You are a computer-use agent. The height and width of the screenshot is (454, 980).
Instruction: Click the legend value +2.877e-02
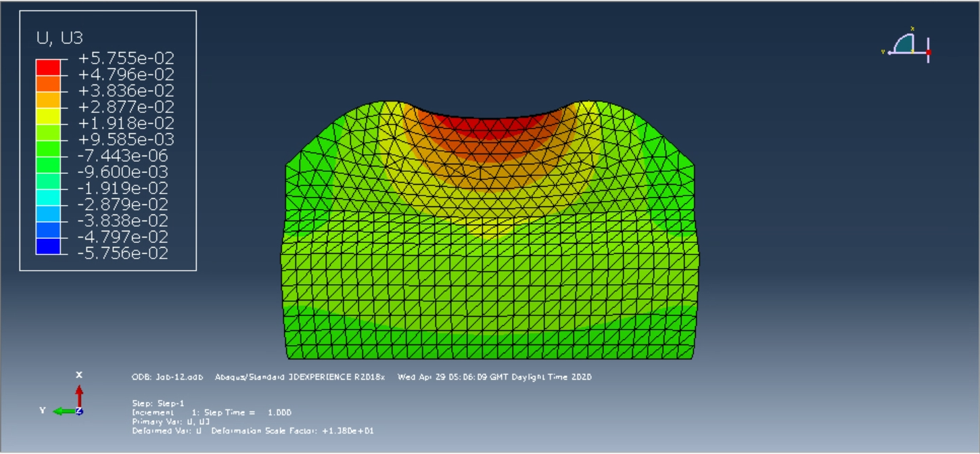(126, 107)
